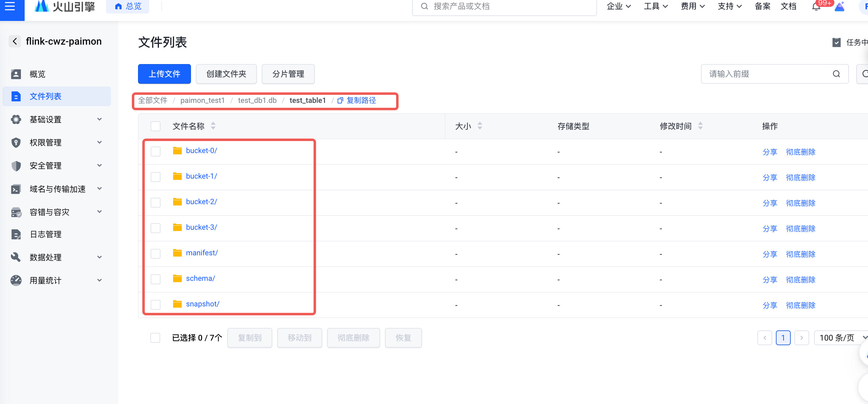Open the 文档 top menu item
The image size is (868, 404).
click(x=789, y=6)
